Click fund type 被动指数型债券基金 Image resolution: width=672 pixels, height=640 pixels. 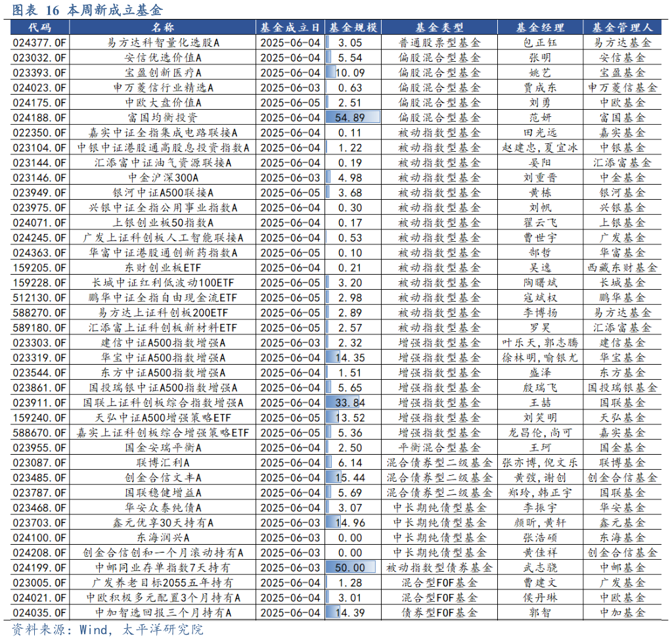(x=439, y=568)
